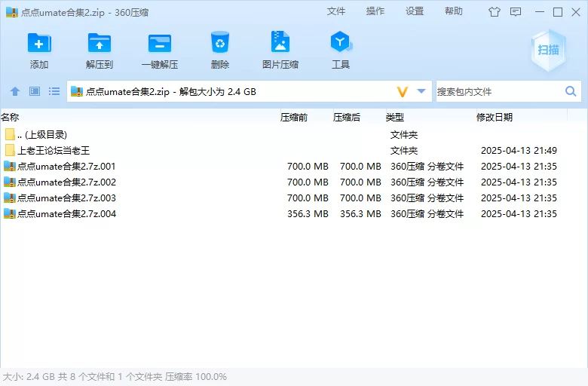Open the skin shirt icon in title bar

(x=495, y=12)
